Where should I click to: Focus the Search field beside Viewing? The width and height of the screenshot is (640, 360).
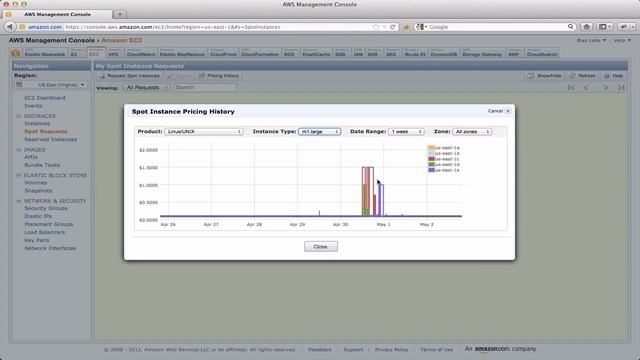click(205, 87)
